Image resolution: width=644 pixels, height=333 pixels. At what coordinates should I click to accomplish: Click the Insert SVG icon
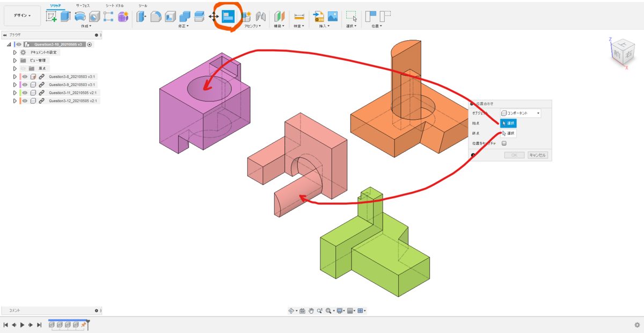319,17
